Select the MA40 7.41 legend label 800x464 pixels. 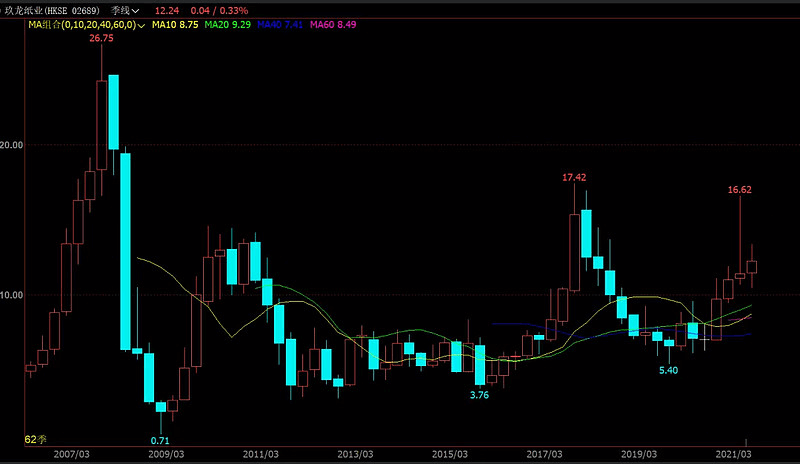coord(280,25)
